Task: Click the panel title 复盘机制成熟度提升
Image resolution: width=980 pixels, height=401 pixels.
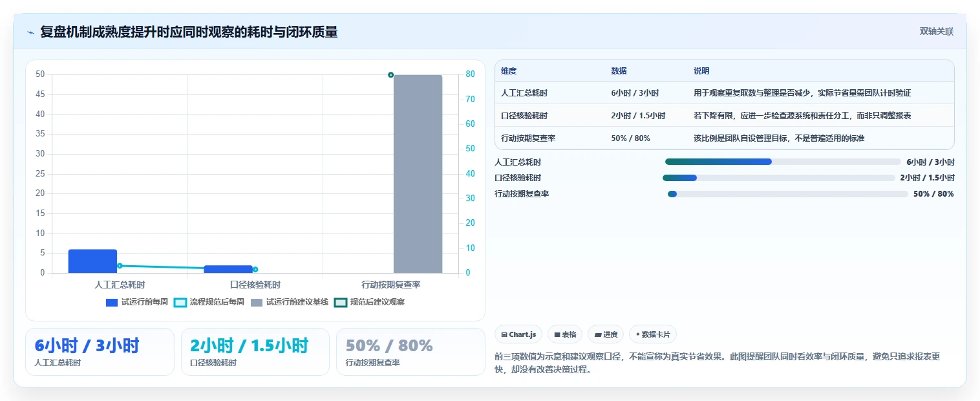Action: click(x=189, y=32)
